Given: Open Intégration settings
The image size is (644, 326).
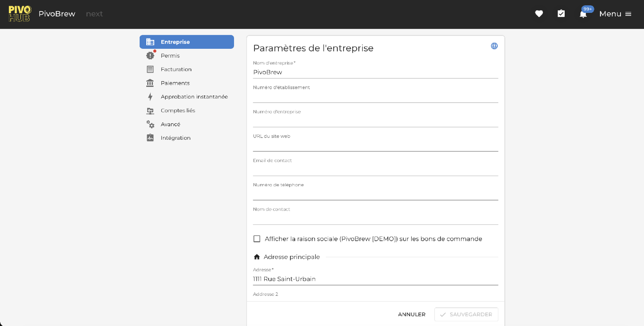Looking at the screenshot, I should [x=187, y=138].
